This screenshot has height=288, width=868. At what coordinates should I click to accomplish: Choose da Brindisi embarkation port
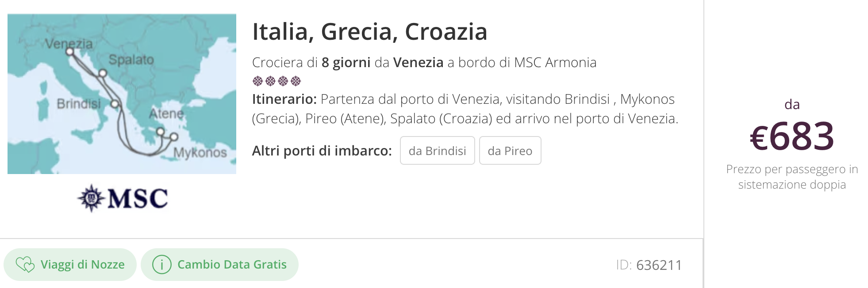coord(438,151)
